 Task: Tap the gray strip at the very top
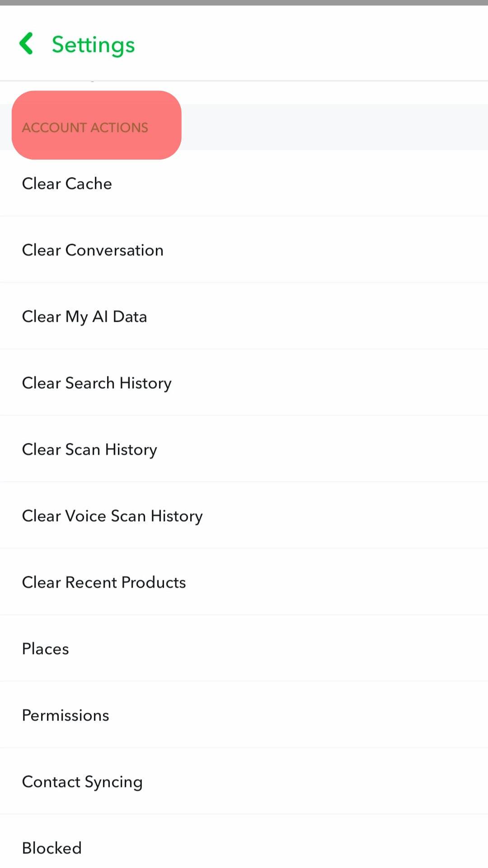coord(244,3)
